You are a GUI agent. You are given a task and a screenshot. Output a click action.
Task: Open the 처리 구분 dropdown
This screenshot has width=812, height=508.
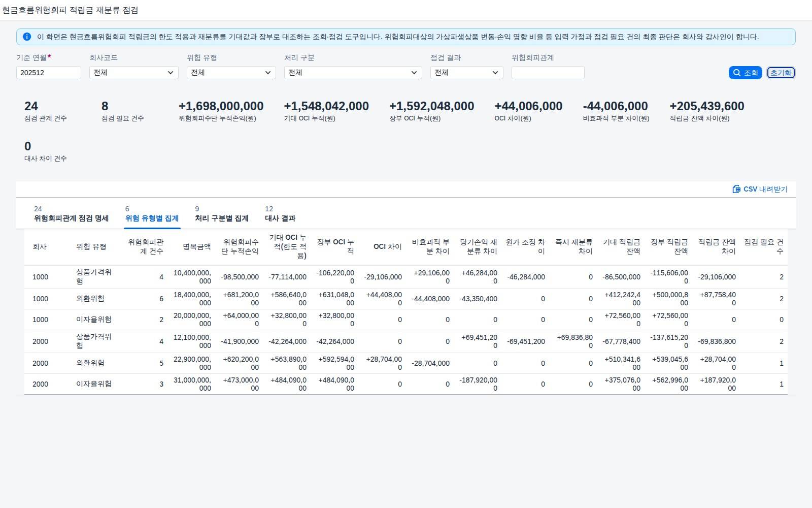coord(353,73)
